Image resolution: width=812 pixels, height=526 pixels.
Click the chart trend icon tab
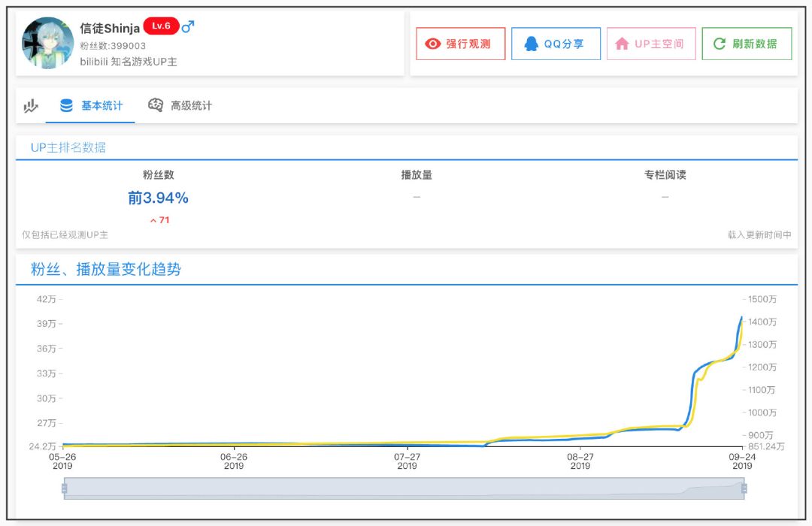coord(31,106)
